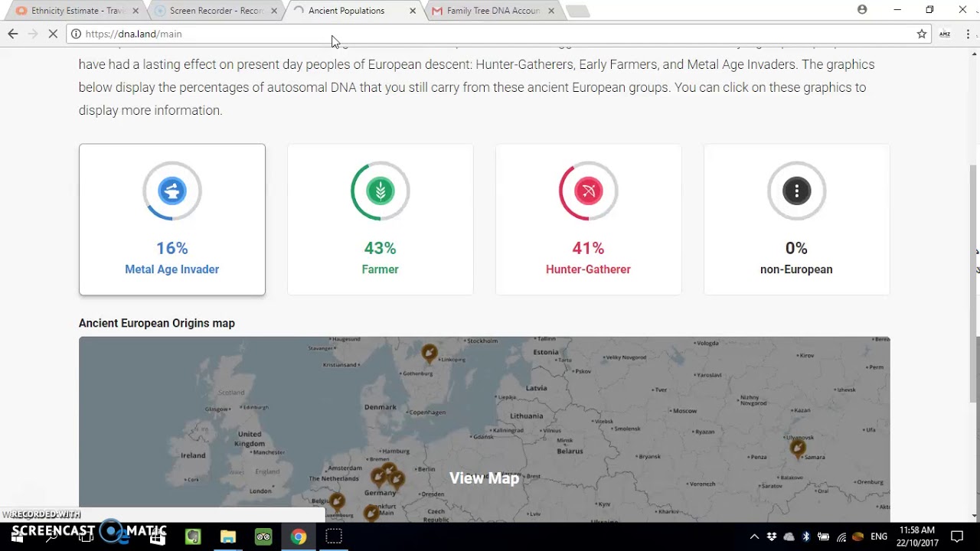980x551 pixels.
Task: Click the battery tray icon
Action: [x=824, y=536]
